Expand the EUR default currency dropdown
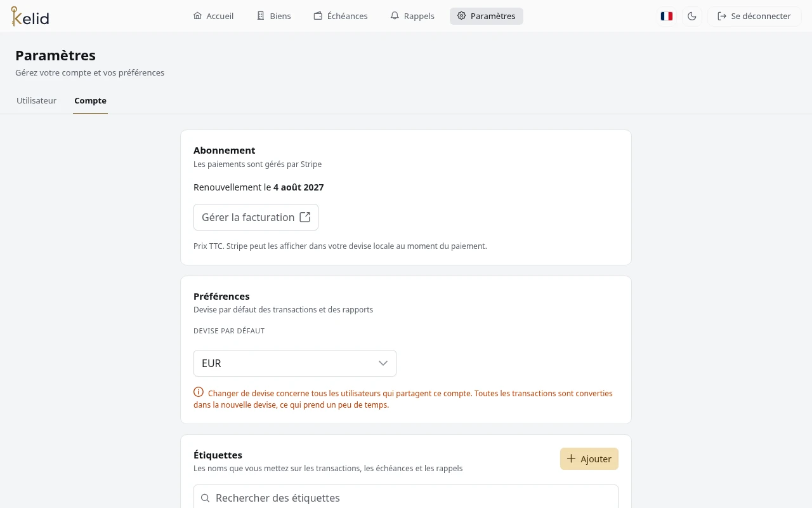812x508 pixels. pos(295,363)
